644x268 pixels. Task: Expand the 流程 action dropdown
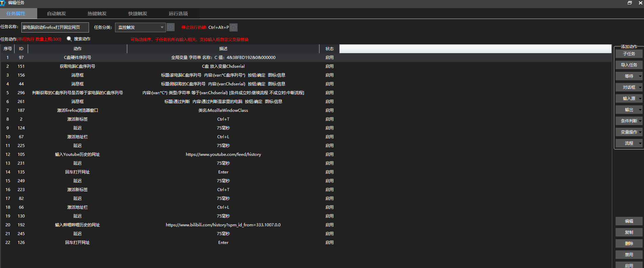640,143
